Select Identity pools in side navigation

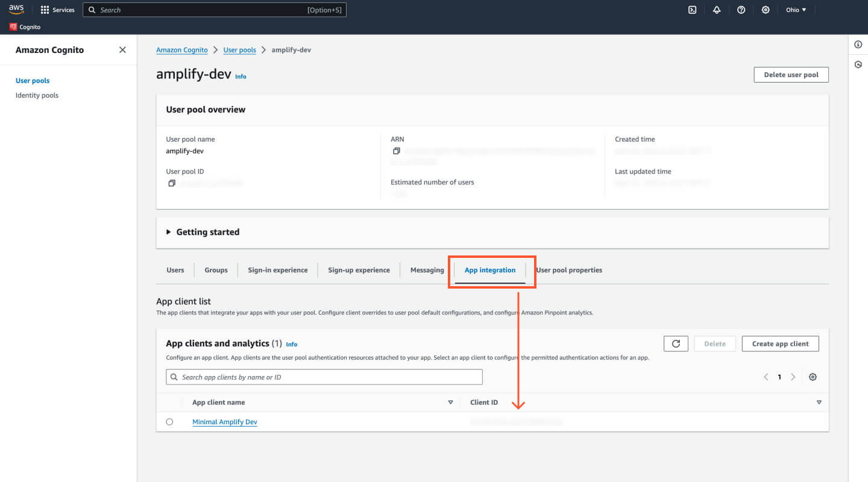(x=37, y=95)
